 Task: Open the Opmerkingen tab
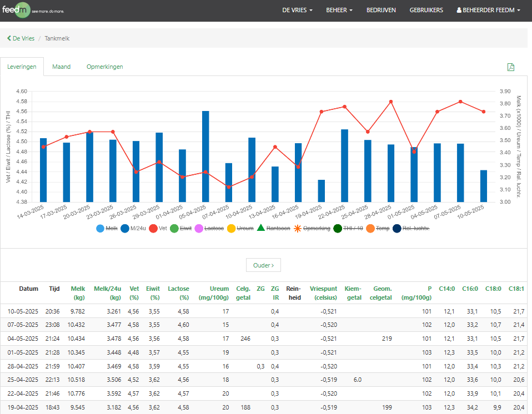tap(104, 67)
